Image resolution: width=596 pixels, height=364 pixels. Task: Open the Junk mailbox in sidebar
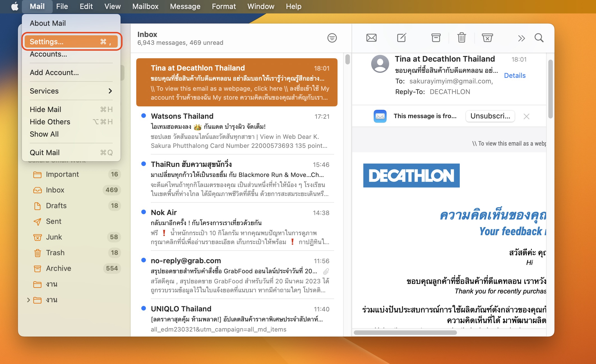tap(54, 237)
